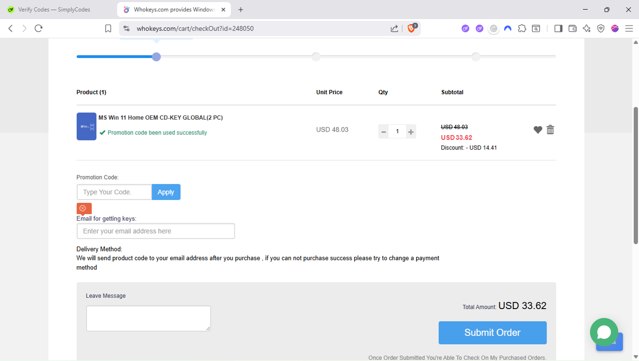Viewport: 639px width, 361px height.
Task: Click the first checkout progress step dot
Action: pyautogui.click(x=156, y=57)
